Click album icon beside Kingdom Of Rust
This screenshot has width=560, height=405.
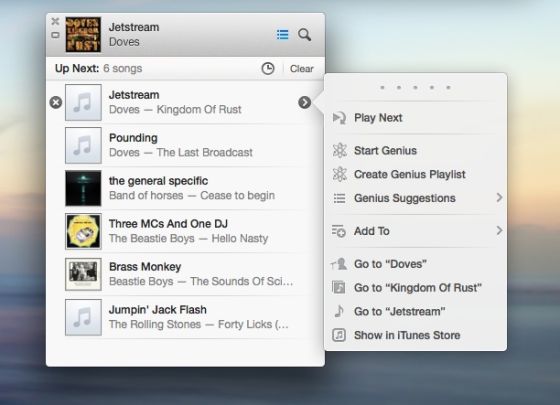tap(339, 288)
